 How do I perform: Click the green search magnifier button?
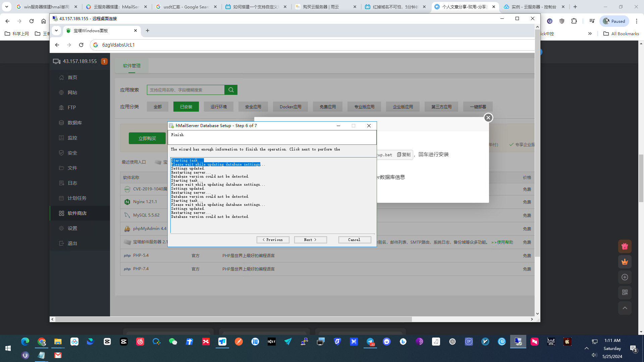(231, 90)
